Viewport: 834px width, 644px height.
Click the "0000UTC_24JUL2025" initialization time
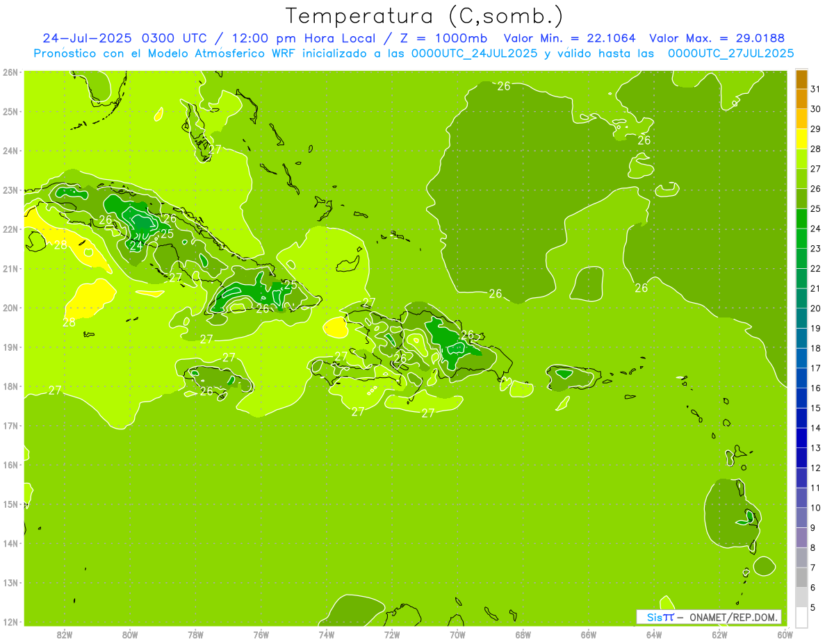[x=474, y=53]
